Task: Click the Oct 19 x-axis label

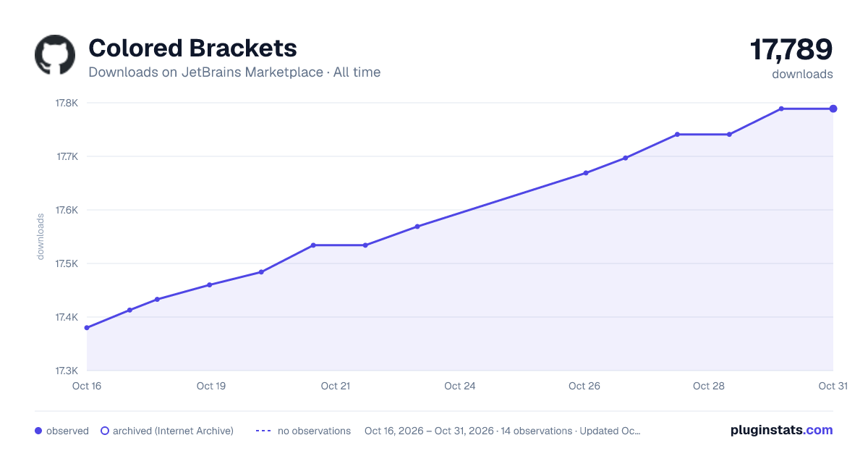Action: coord(211,386)
